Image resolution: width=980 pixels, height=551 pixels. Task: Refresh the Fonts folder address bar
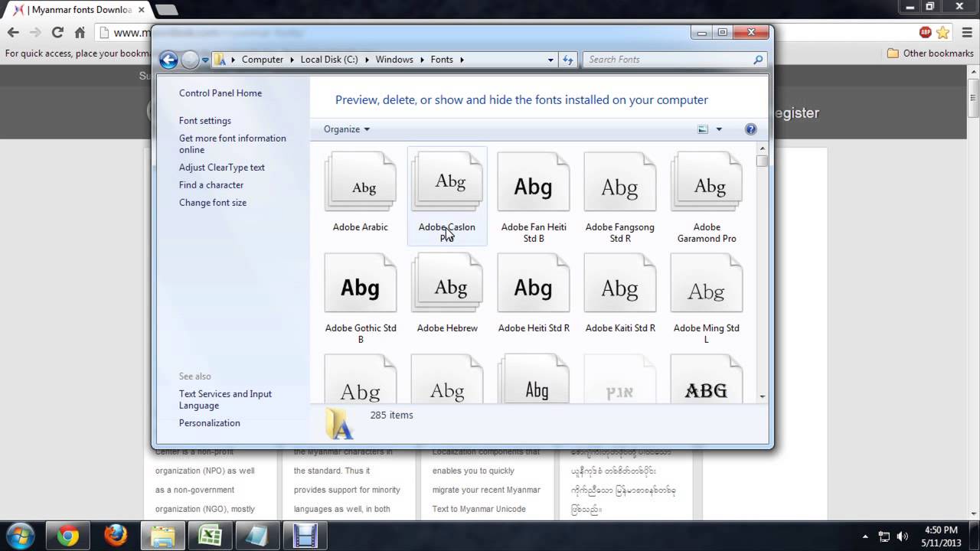pos(567,60)
